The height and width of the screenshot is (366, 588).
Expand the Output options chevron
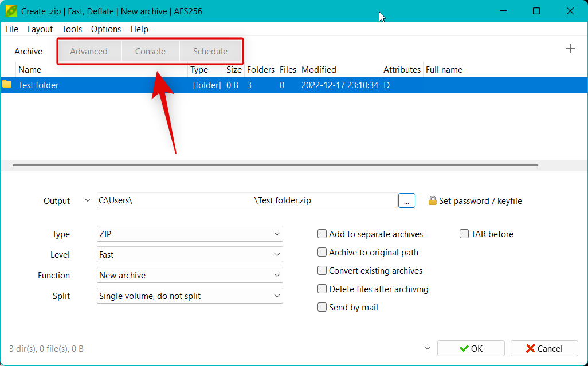coord(87,201)
